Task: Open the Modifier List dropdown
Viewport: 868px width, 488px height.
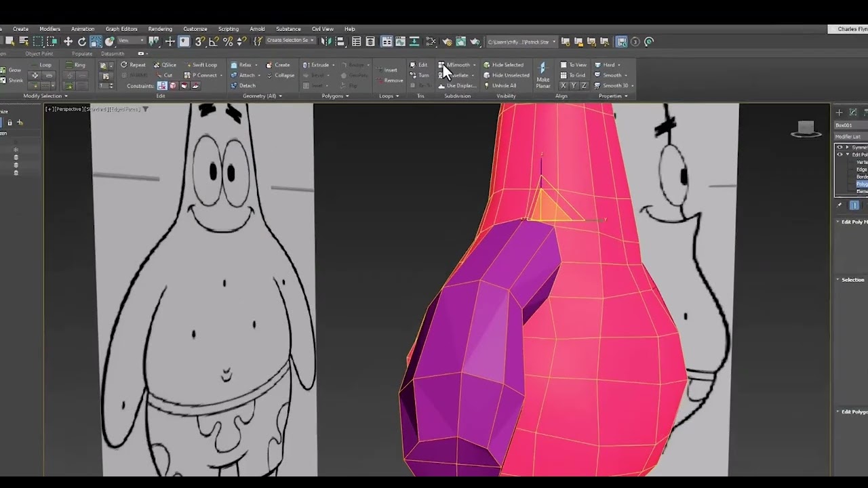Action: tap(851, 137)
